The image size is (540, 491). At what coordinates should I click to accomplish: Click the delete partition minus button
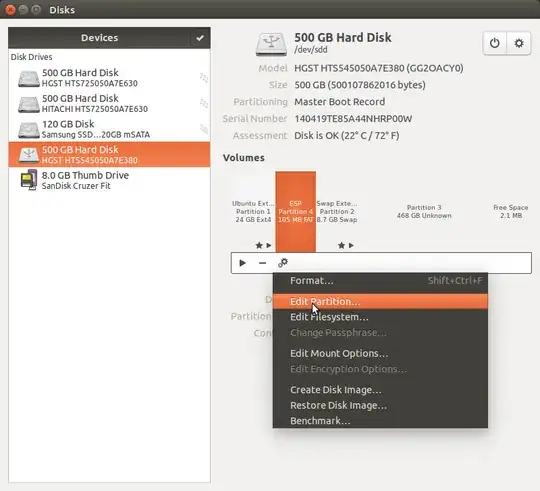[x=262, y=263]
